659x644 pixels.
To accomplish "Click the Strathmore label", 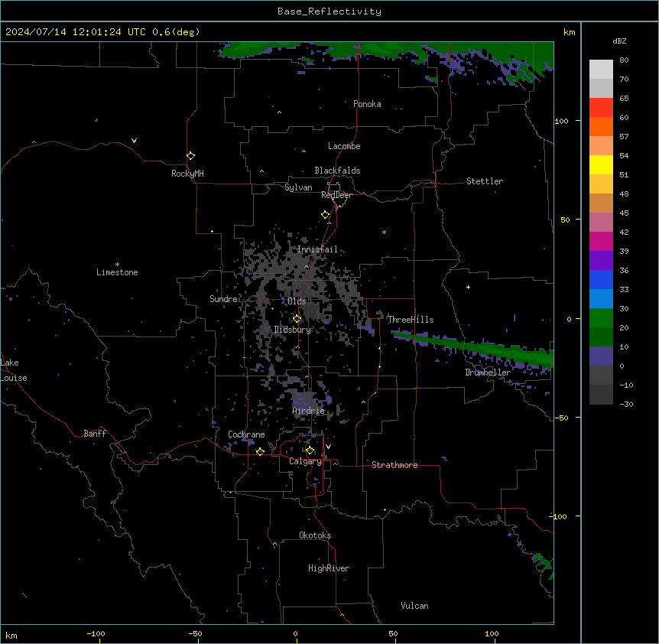I will (394, 465).
